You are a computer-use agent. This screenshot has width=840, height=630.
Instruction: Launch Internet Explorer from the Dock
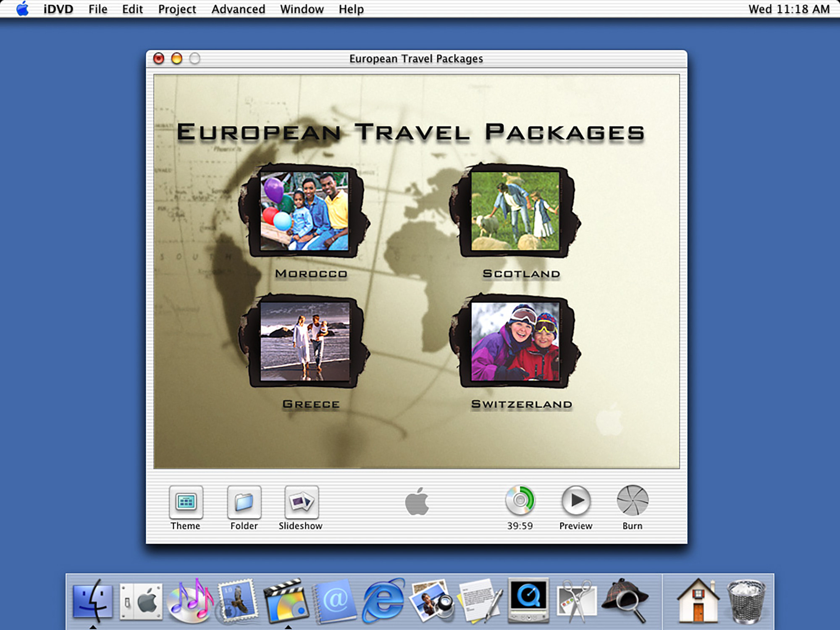point(383,601)
